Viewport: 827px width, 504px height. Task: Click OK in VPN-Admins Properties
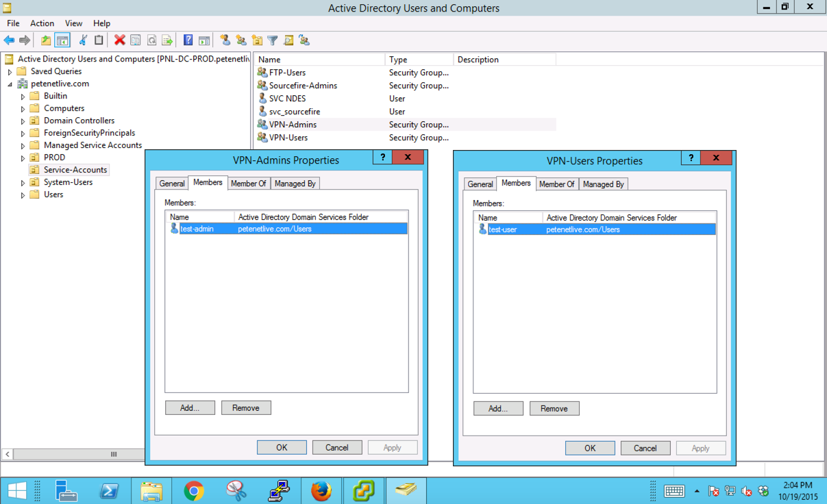click(x=282, y=447)
